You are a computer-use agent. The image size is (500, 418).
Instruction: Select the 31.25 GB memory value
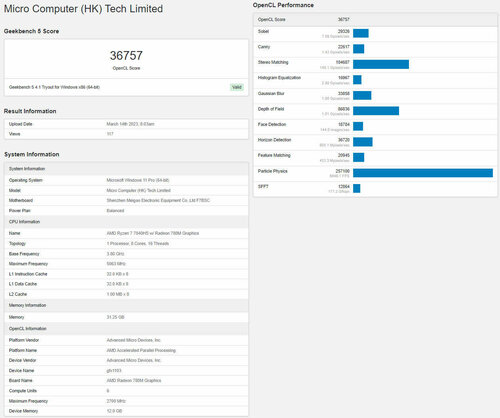click(115, 317)
